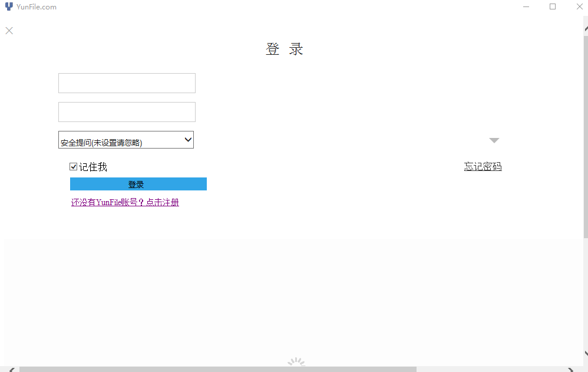Click the right arrow of horizontal scrollbar

(x=571, y=370)
